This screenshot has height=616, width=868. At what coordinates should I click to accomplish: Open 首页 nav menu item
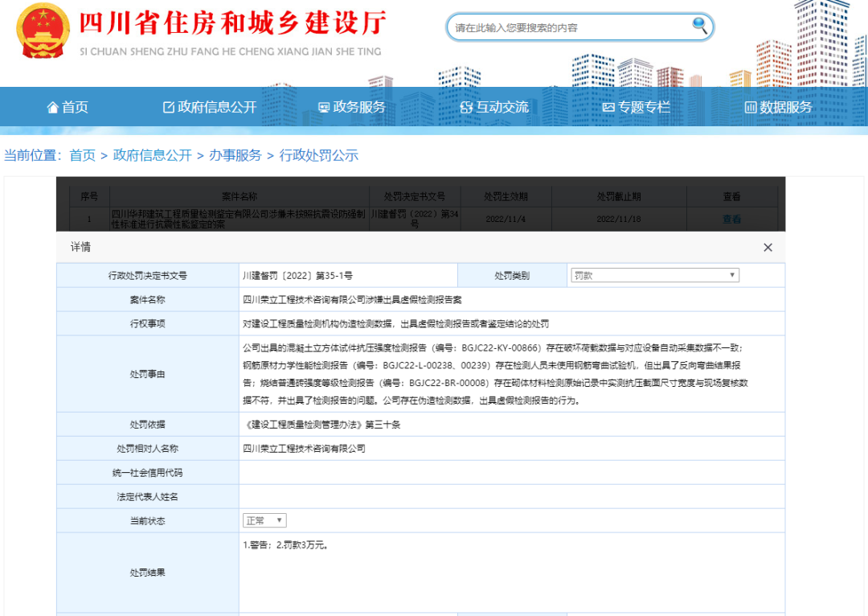pos(68,107)
